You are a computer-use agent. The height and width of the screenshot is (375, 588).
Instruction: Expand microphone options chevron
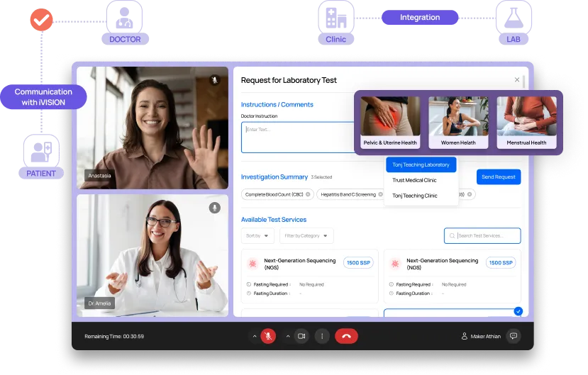(255, 337)
